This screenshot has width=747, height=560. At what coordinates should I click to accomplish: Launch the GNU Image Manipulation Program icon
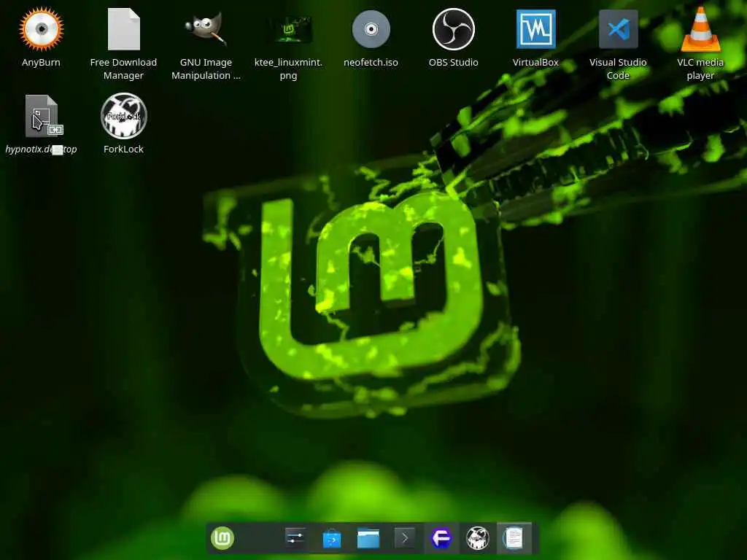[x=206, y=29]
